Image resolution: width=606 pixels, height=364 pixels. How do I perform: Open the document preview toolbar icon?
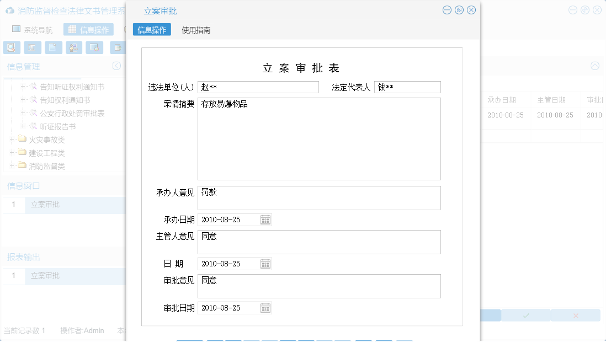pyautogui.click(x=11, y=47)
